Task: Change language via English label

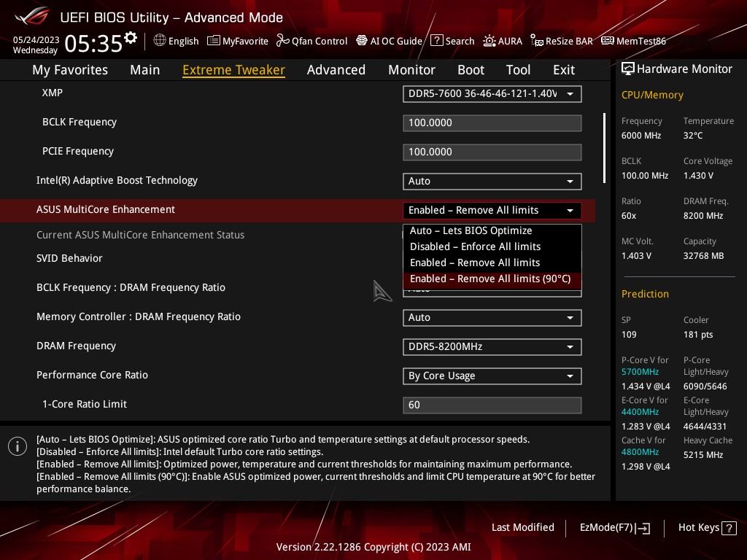Action: click(x=183, y=41)
